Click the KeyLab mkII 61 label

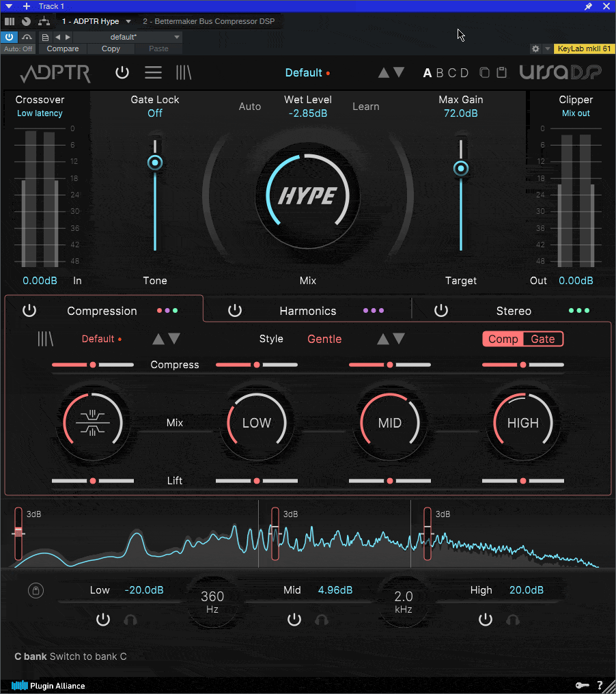[584, 48]
